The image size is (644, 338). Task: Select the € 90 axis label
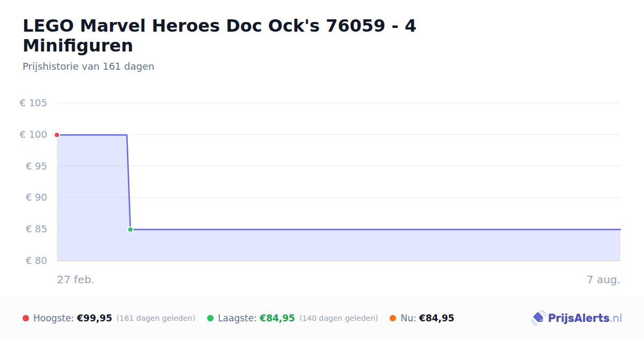pos(36,197)
